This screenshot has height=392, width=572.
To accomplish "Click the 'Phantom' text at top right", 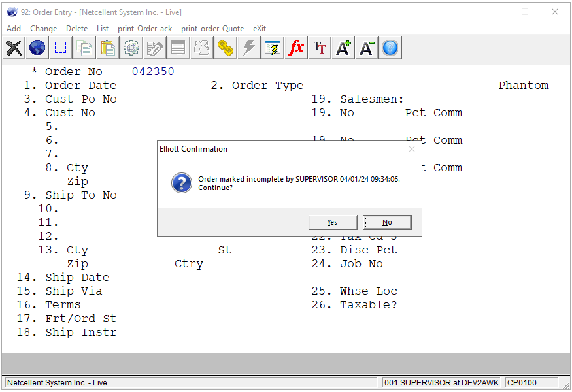I will pyautogui.click(x=524, y=86).
